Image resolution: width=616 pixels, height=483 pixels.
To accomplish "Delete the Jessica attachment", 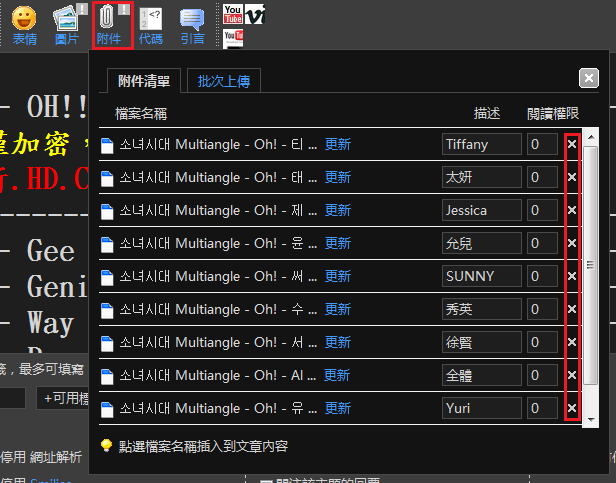I will (x=572, y=210).
